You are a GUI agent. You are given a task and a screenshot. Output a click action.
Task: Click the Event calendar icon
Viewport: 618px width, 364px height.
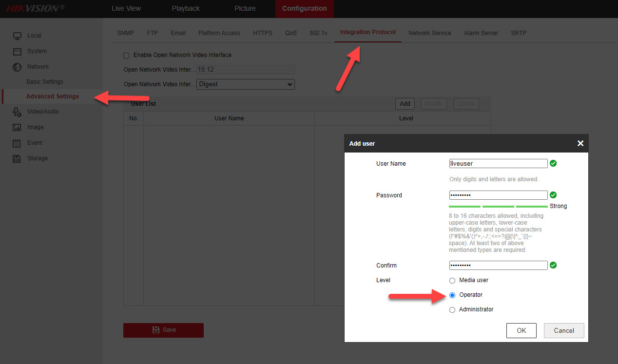tap(17, 143)
